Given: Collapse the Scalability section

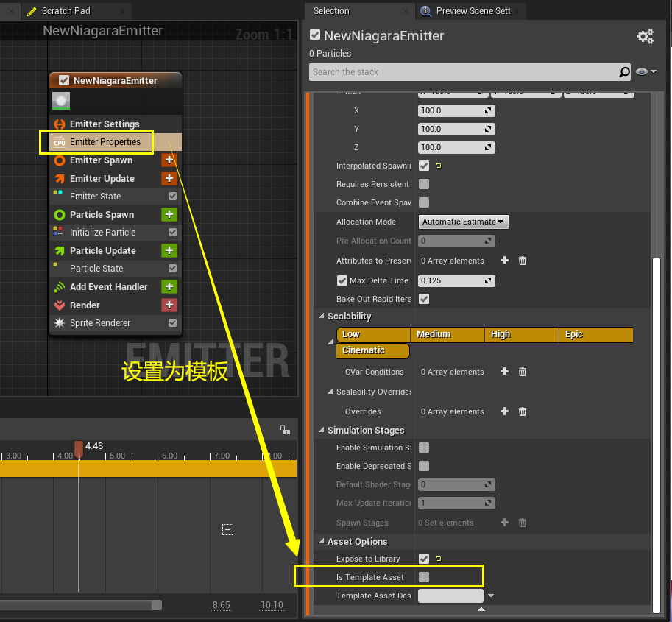Looking at the screenshot, I should pyautogui.click(x=322, y=316).
